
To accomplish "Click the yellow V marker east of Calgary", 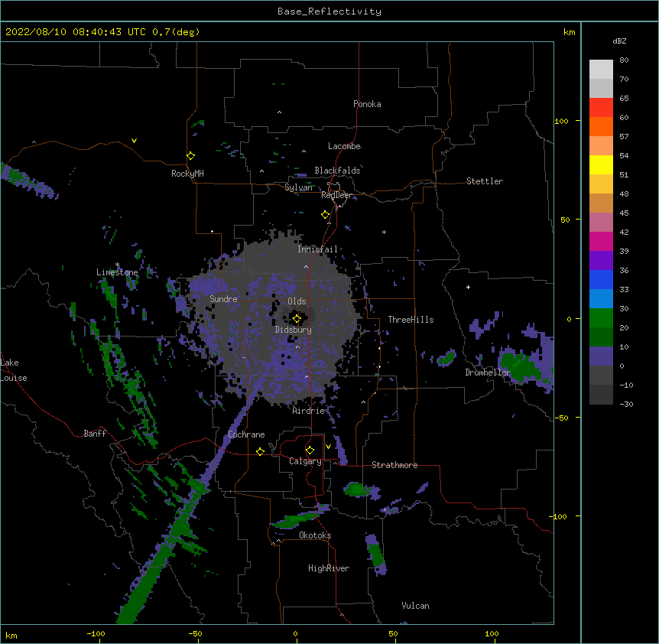I will point(328,447).
